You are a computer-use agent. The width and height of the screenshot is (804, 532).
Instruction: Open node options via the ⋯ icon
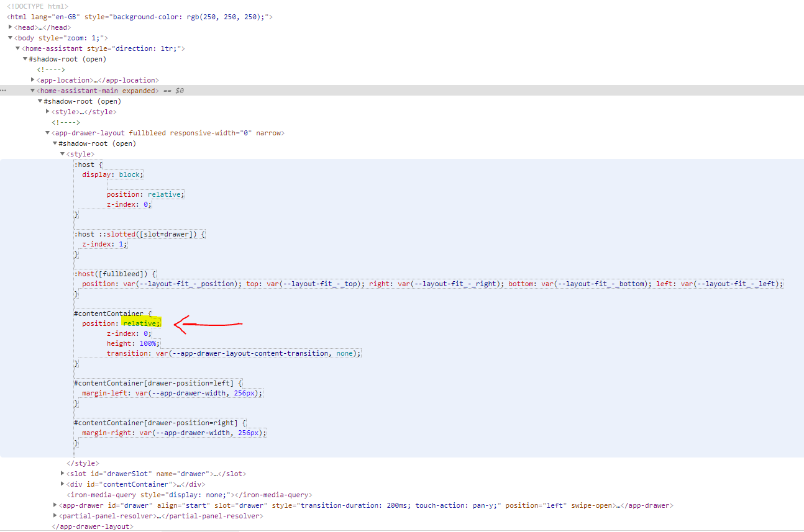[x=2, y=90]
